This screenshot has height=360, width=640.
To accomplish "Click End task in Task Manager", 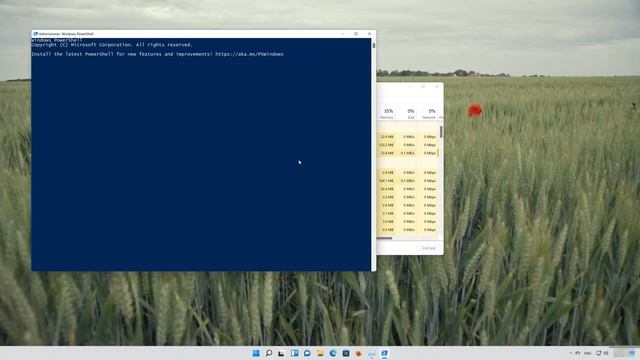I will (x=429, y=248).
